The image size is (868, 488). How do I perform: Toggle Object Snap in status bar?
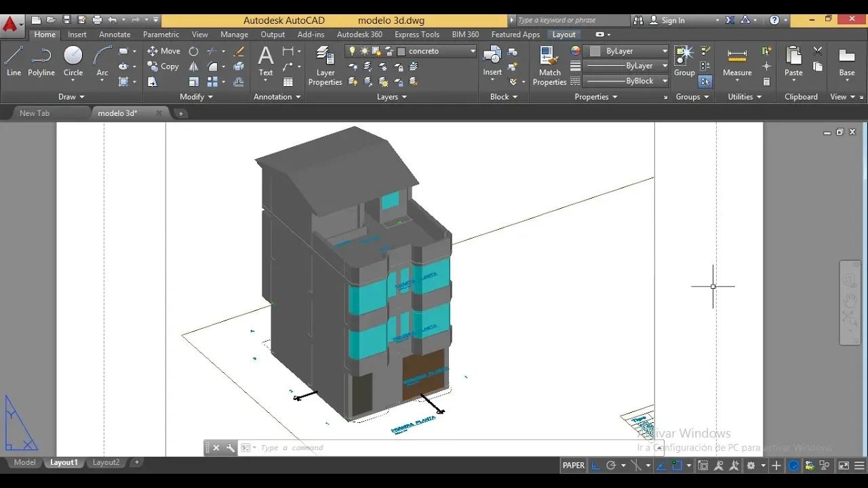[677, 465]
